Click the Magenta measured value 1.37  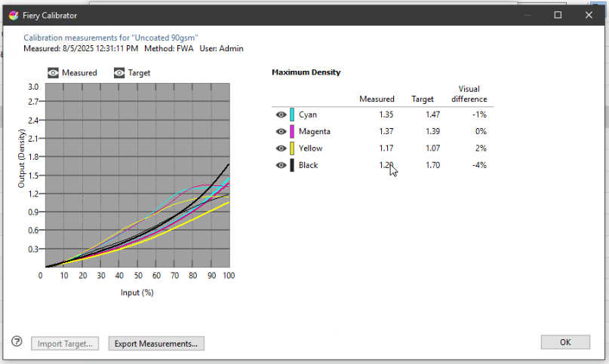tap(386, 132)
